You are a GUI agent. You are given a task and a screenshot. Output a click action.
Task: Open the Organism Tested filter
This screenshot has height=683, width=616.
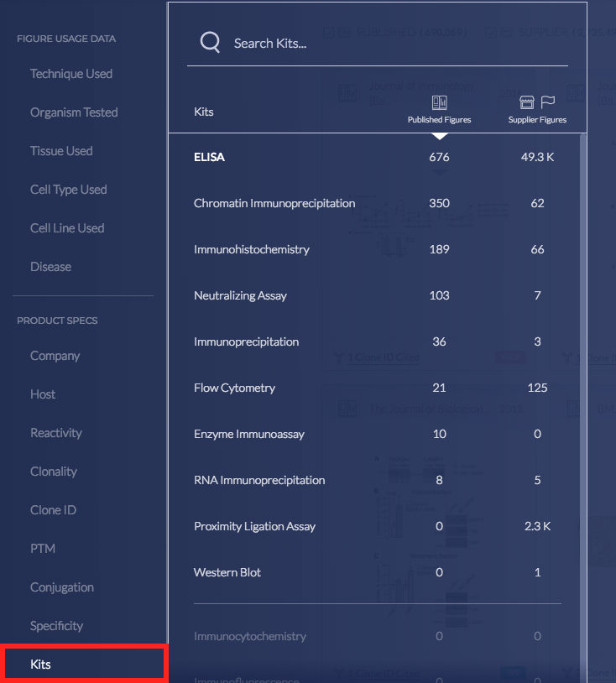tap(74, 112)
